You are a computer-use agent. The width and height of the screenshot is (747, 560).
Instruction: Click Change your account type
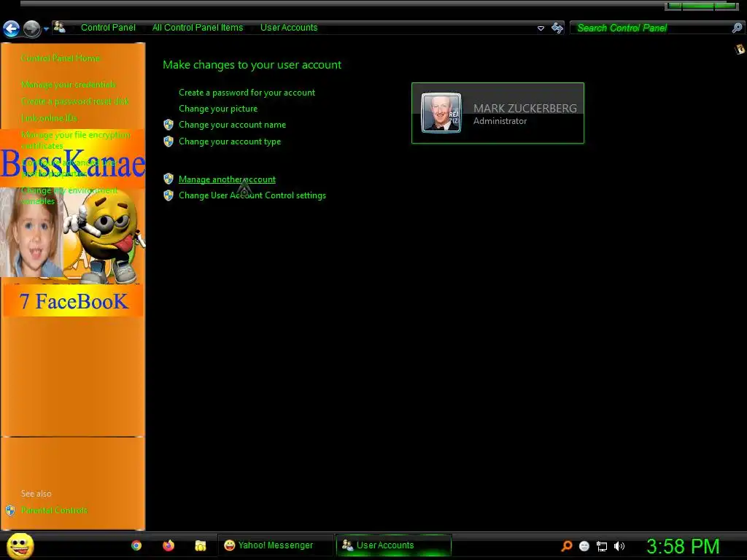230,141
